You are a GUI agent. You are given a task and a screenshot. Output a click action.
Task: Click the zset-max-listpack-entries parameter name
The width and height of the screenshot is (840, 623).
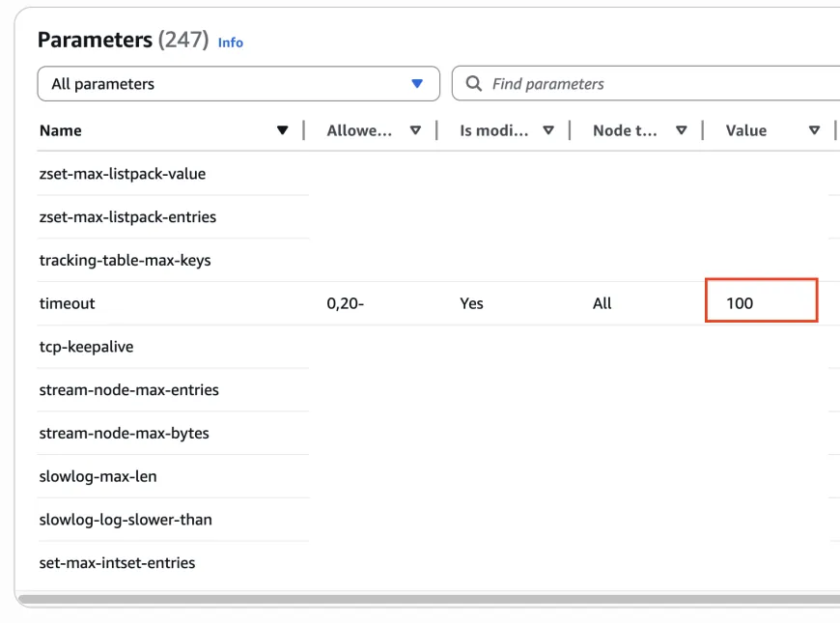pyautogui.click(x=127, y=217)
